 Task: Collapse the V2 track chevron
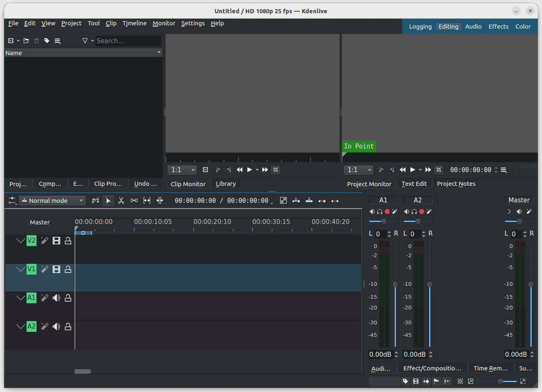point(20,241)
